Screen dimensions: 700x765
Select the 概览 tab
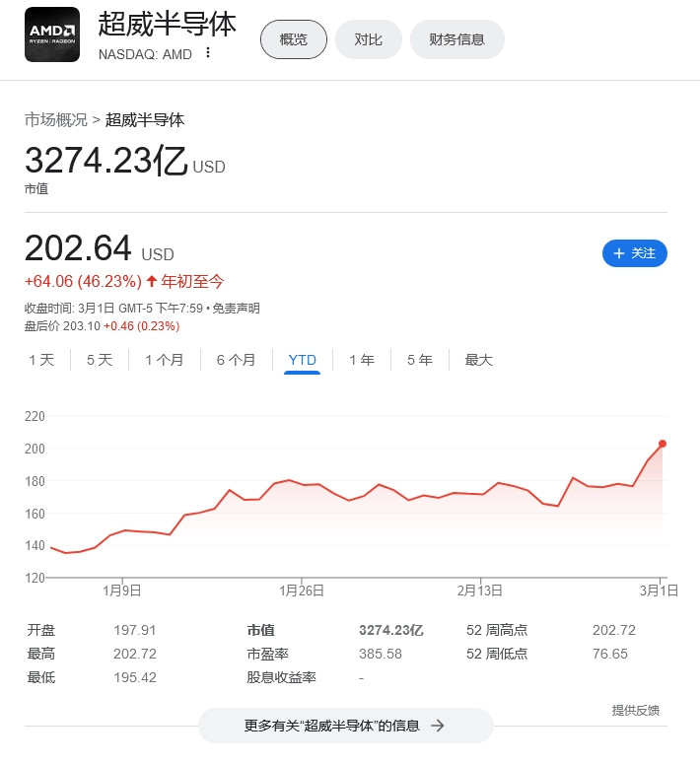point(294,39)
